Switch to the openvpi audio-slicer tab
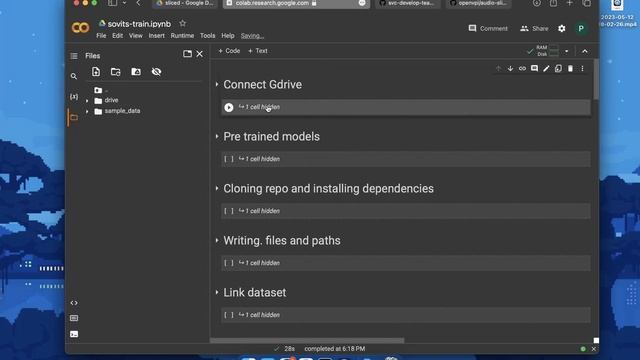The height and width of the screenshot is (360, 640). tap(478, 3)
